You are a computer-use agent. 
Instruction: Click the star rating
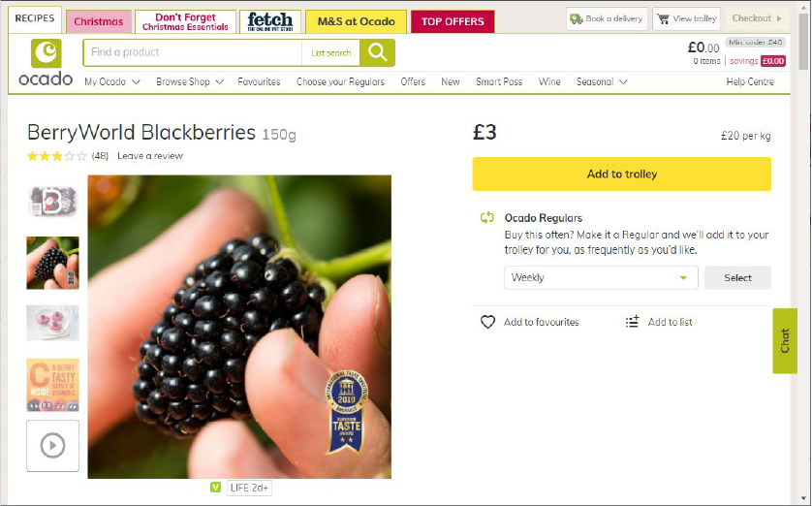pos(57,156)
